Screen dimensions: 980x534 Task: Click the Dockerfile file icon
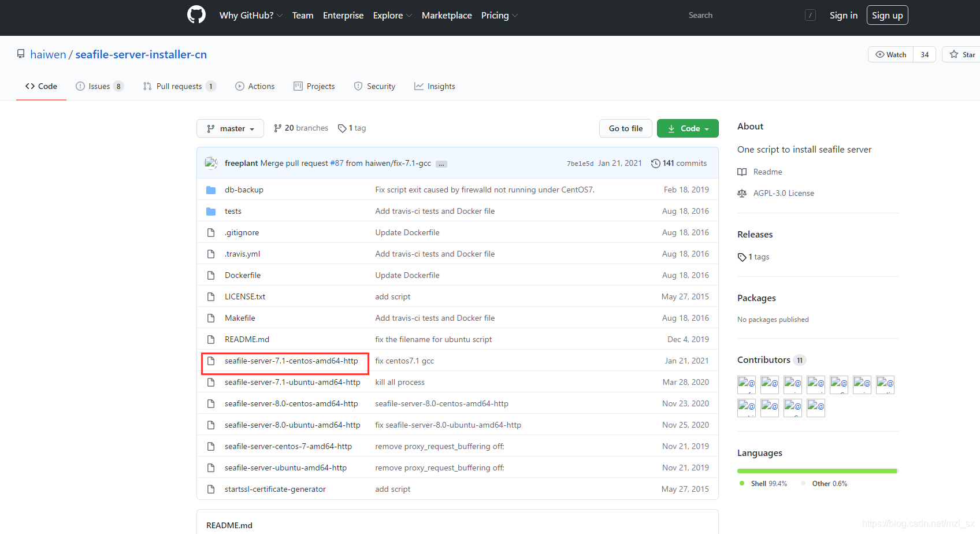(x=211, y=276)
